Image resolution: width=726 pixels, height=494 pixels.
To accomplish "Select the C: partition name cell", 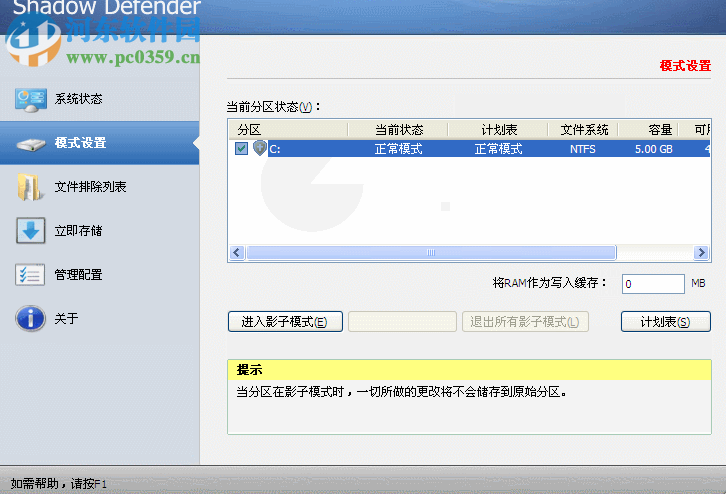I will [x=275, y=149].
